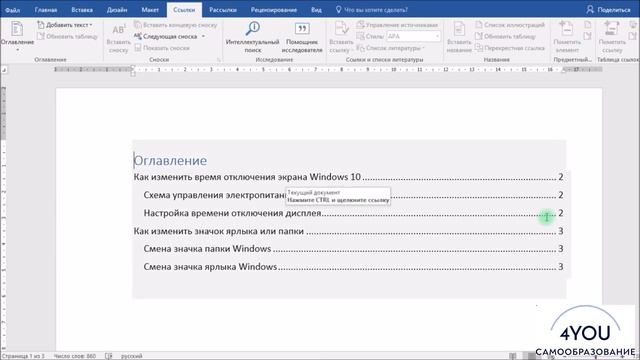Click Пометить элемент index button
The image size is (640, 360).
[x=567, y=38]
